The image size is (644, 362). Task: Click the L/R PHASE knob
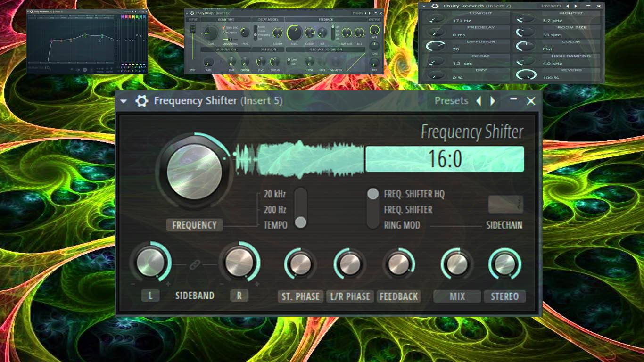(x=350, y=264)
